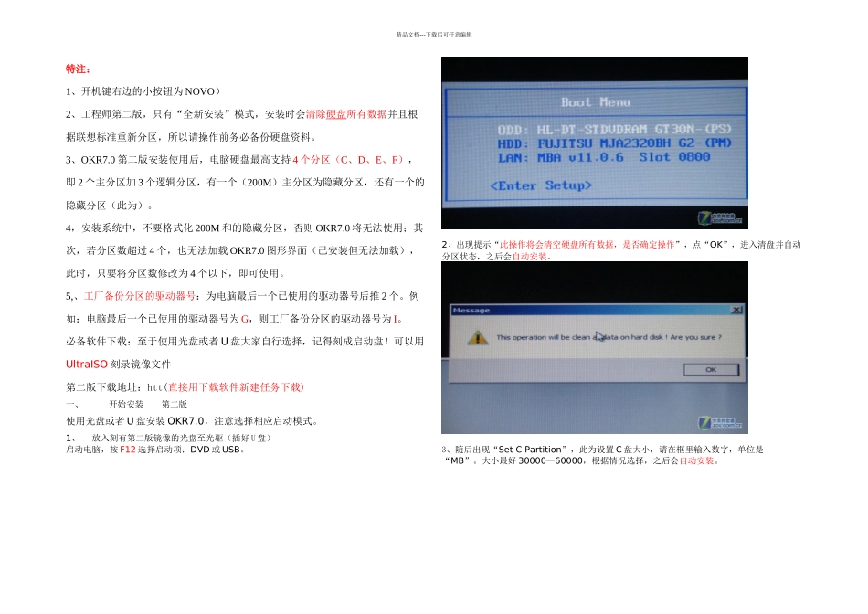Screen dimensions: 868x614
Task: Select the LAN: MBA v11.0.6 boot entry
Action: pyautogui.click(x=604, y=157)
